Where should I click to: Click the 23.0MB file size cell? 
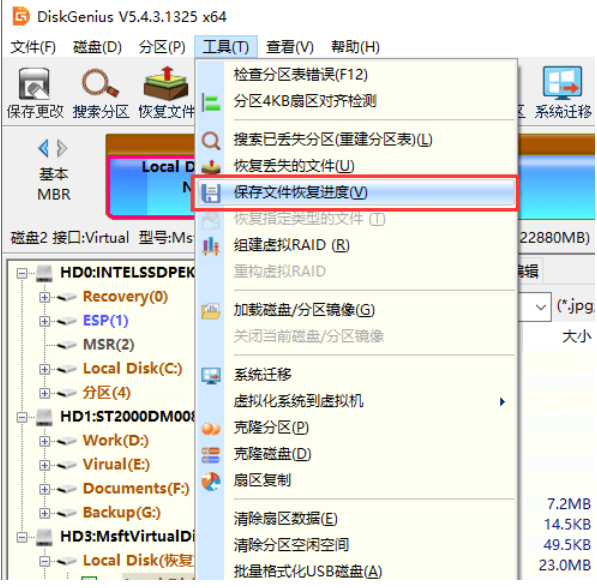(x=565, y=566)
